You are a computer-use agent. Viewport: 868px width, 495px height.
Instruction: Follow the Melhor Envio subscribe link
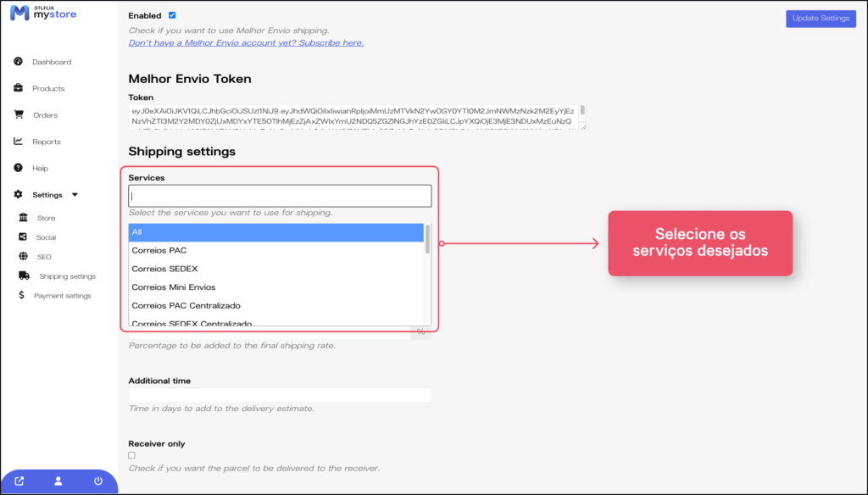click(246, 42)
